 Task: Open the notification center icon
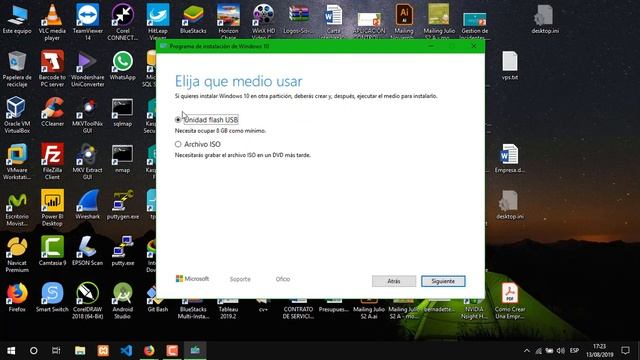click(625, 351)
